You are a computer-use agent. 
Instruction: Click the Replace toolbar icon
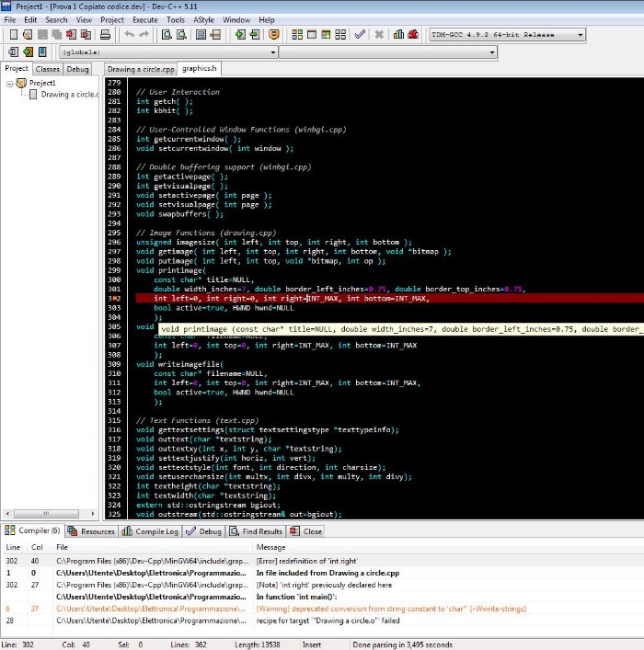181,34
